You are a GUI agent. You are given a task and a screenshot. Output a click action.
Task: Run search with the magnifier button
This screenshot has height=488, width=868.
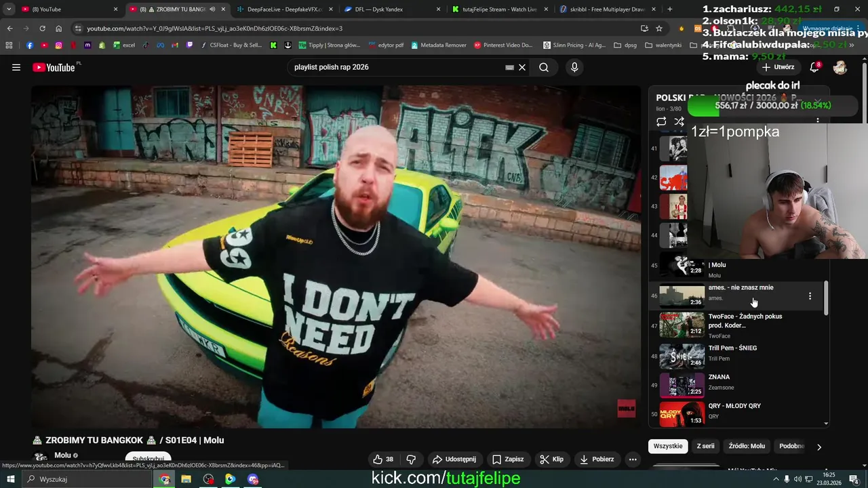544,67
